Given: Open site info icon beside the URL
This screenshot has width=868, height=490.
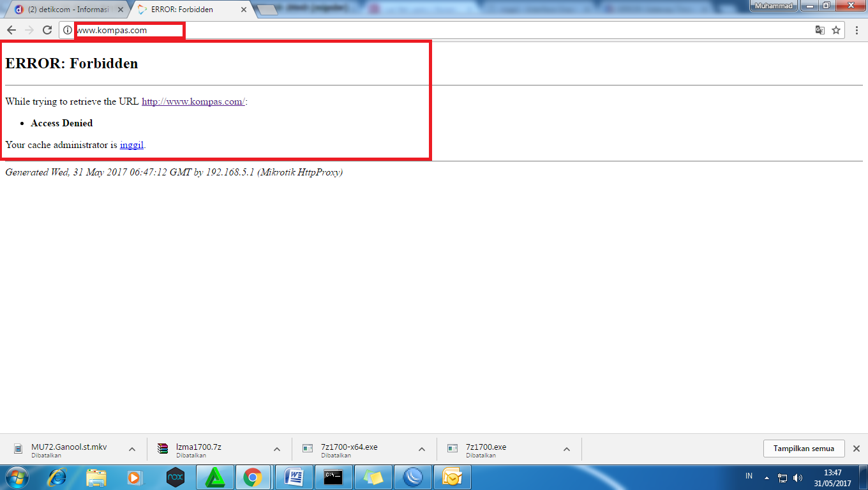Looking at the screenshot, I should (x=68, y=30).
